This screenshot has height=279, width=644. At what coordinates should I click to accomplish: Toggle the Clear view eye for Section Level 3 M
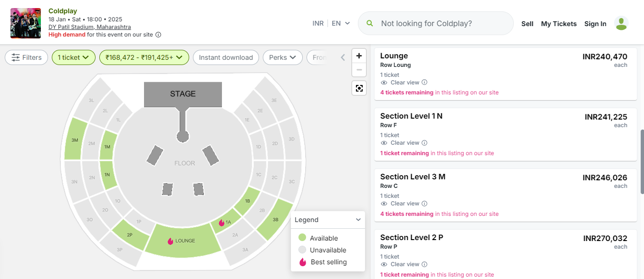[x=383, y=203]
